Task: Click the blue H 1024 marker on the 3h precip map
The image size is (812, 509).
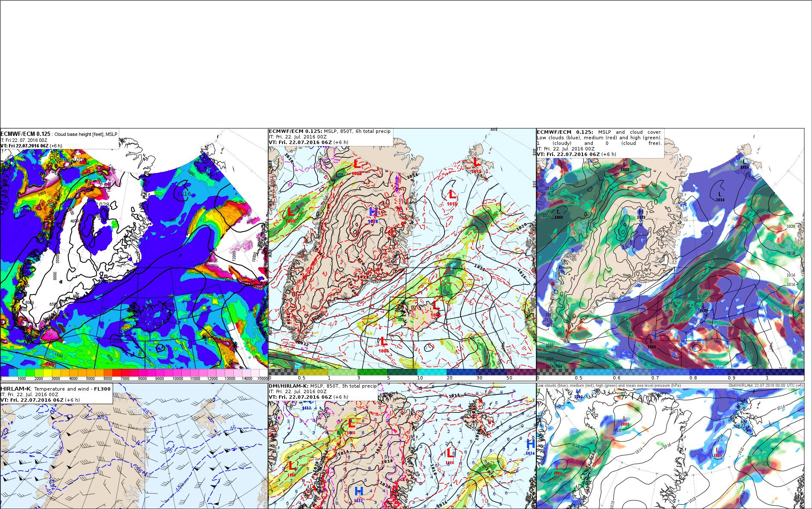Action: 530,447
